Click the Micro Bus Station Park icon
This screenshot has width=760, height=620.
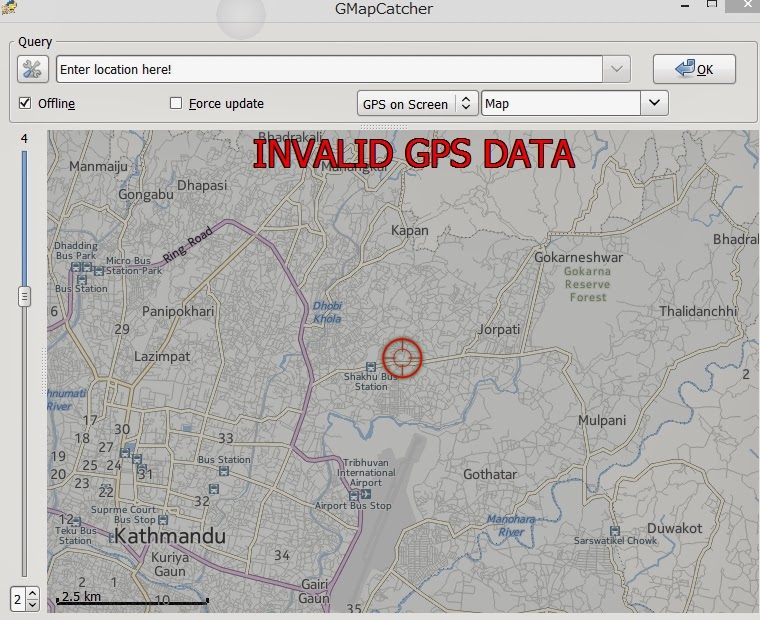click(99, 271)
